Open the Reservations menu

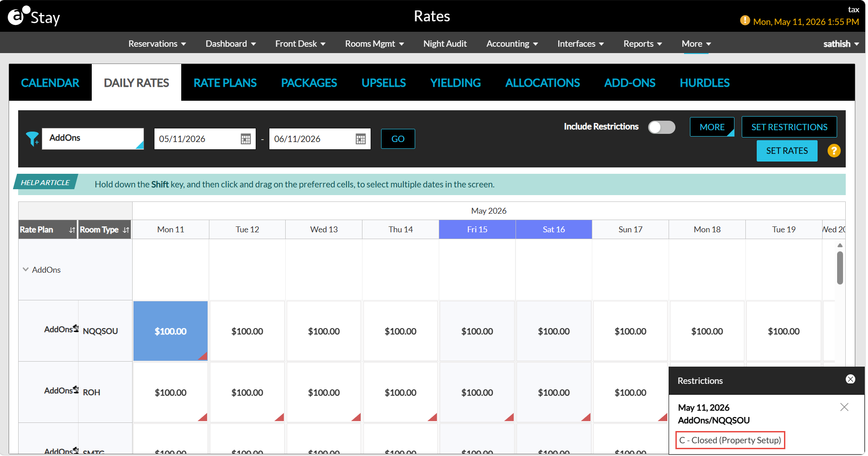tap(157, 44)
